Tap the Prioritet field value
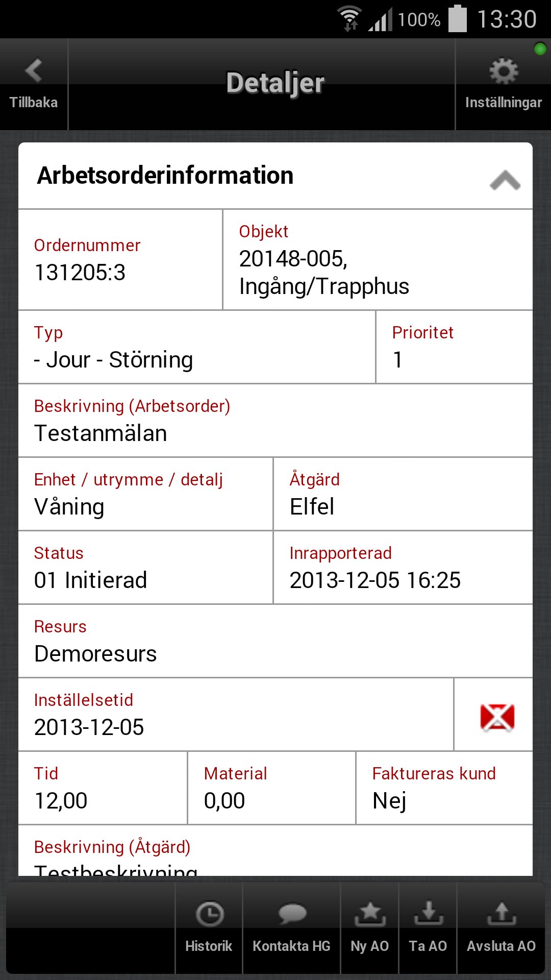This screenshot has height=980, width=551. [x=398, y=360]
